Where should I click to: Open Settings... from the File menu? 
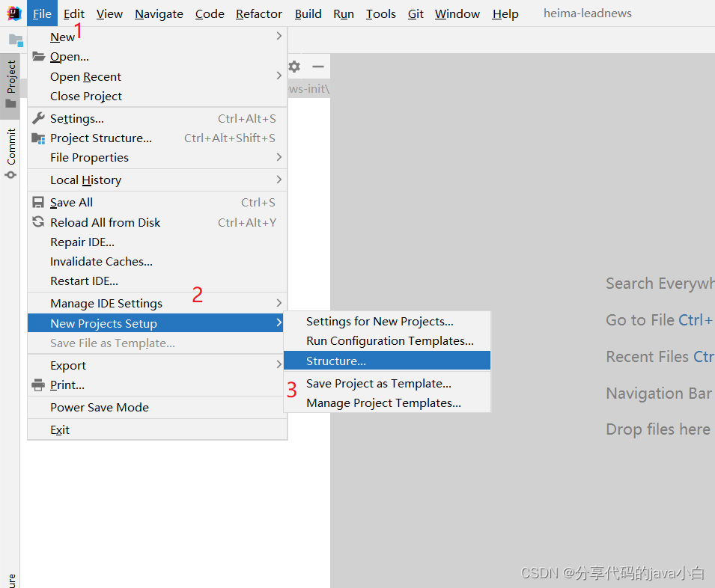pyautogui.click(x=157, y=118)
